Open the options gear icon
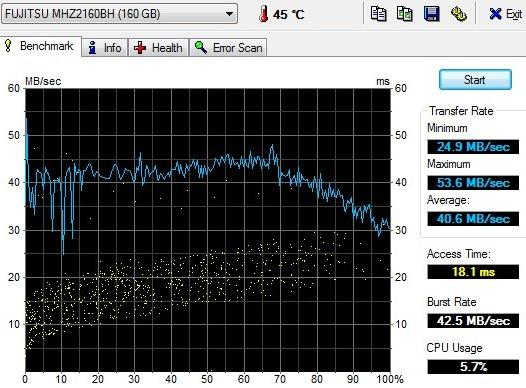526x388 pixels. click(x=458, y=14)
